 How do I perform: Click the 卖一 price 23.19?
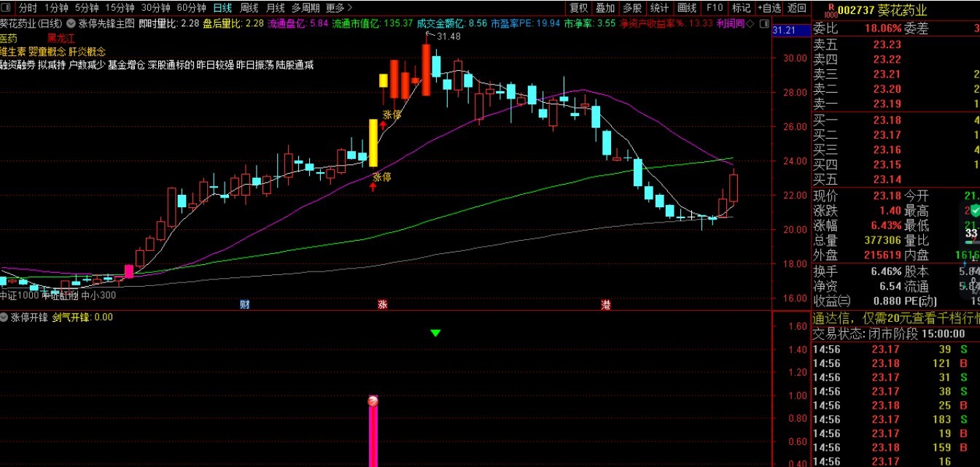click(x=887, y=104)
